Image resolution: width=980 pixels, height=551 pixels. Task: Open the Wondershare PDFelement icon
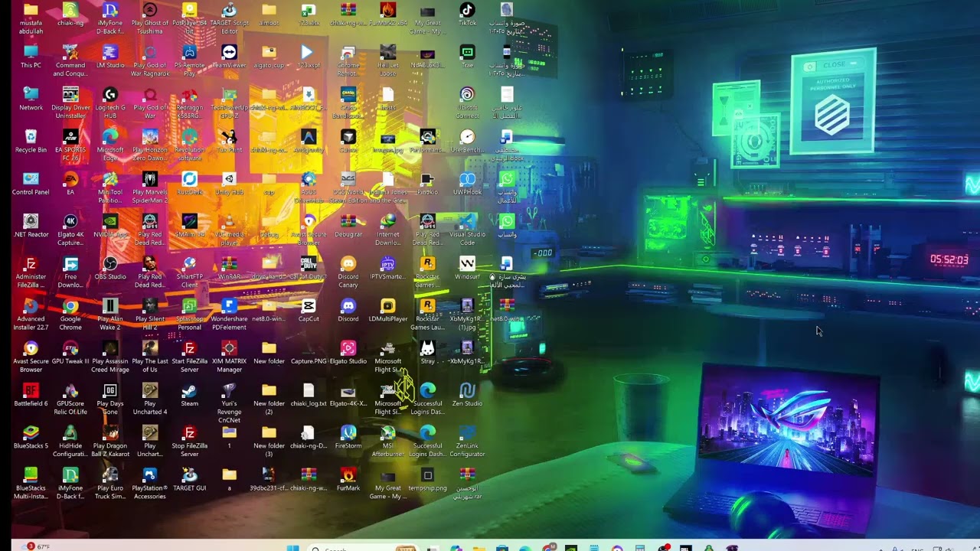click(x=229, y=314)
